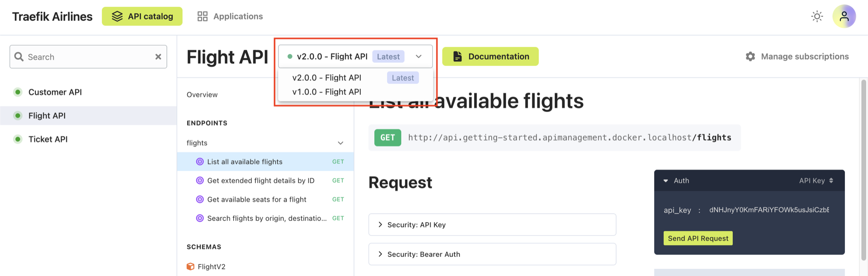868x276 pixels.
Task: Collapse the flights endpoint group chevron
Action: pos(340,143)
